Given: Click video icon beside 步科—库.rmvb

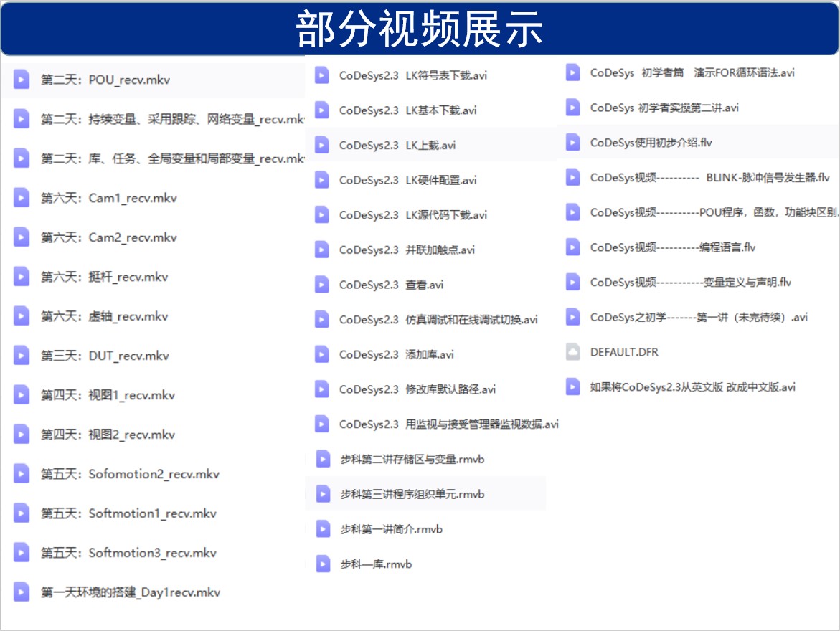Looking at the screenshot, I should [x=323, y=564].
